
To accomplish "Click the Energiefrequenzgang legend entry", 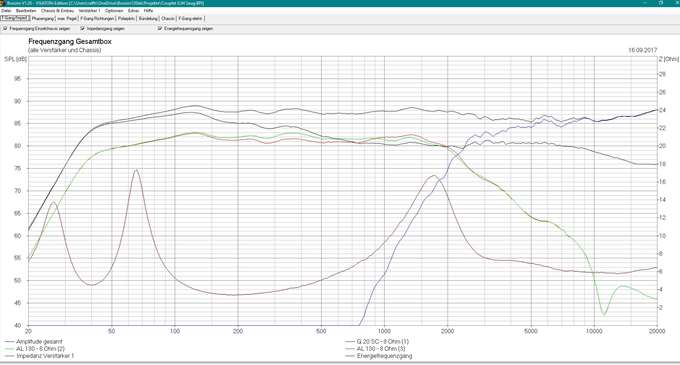I will [384, 356].
